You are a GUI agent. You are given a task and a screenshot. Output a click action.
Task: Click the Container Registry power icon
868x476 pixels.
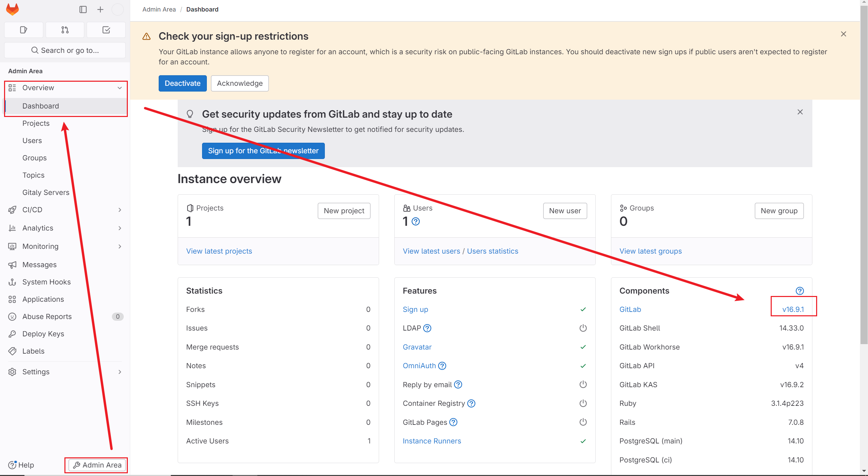click(583, 403)
